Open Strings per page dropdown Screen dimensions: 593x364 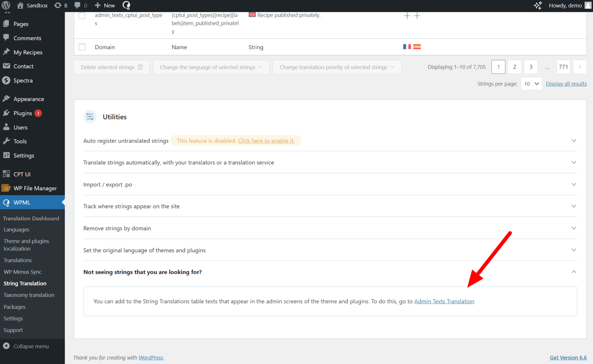pos(531,84)
